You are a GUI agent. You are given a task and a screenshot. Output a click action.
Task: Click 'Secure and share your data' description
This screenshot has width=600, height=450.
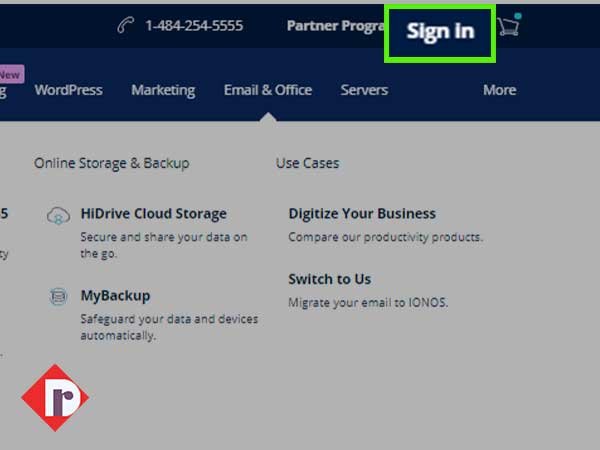164,245
